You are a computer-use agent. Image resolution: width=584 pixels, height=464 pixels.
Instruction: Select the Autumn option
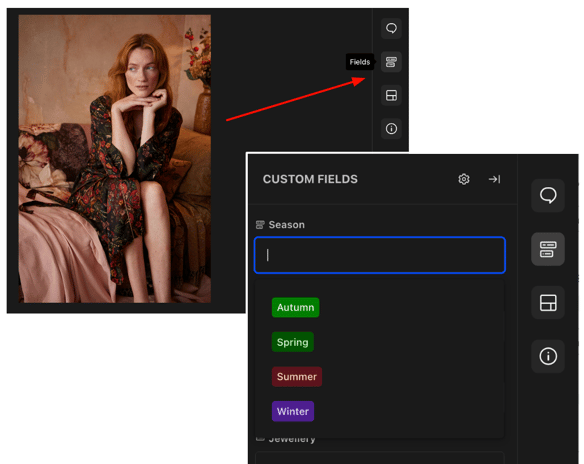coord(295,307)
